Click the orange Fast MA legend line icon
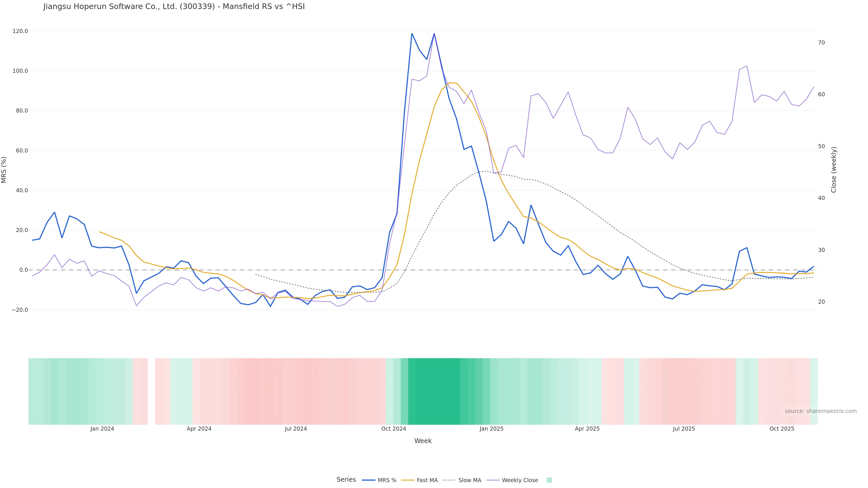This screenshot has height=488, width=868. tap(408, 480)
